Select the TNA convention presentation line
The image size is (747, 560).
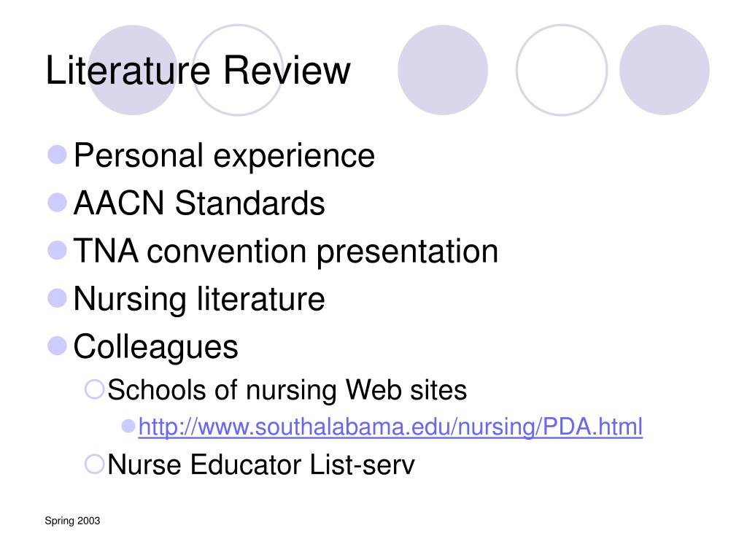click(x=285, y=252)
